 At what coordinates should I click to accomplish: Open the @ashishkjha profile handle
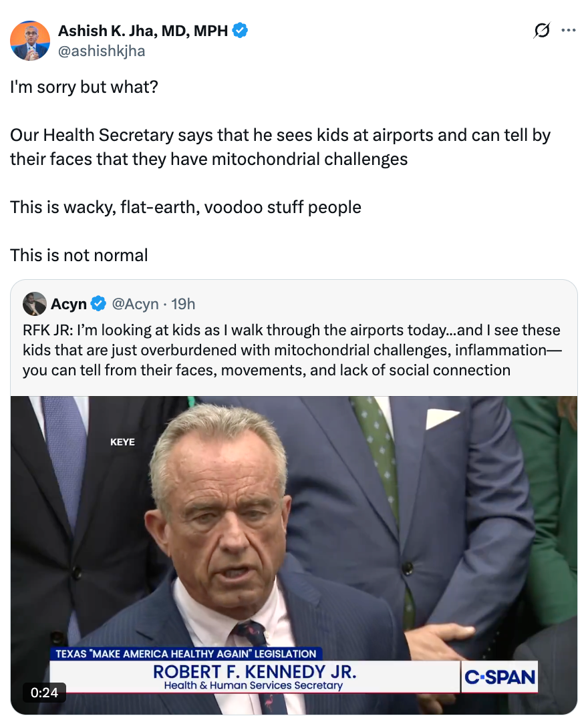(x=102, y=50)
